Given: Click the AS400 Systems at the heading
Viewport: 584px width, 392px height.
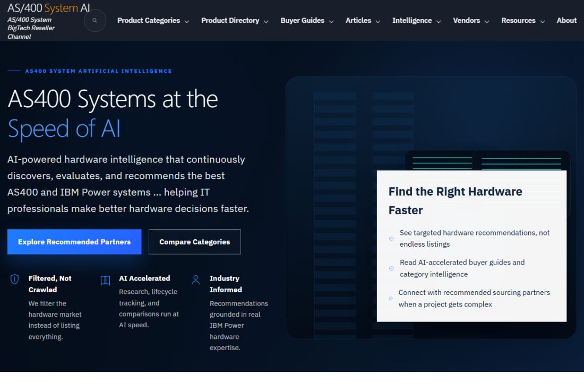Looking at the screenshot, I should [x=113, y=99].
